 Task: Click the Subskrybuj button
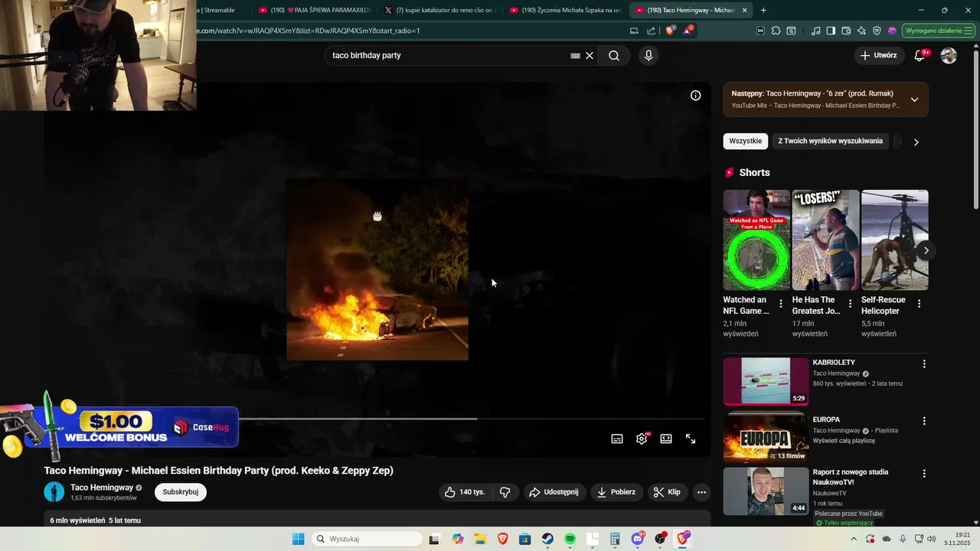(181, 492)
